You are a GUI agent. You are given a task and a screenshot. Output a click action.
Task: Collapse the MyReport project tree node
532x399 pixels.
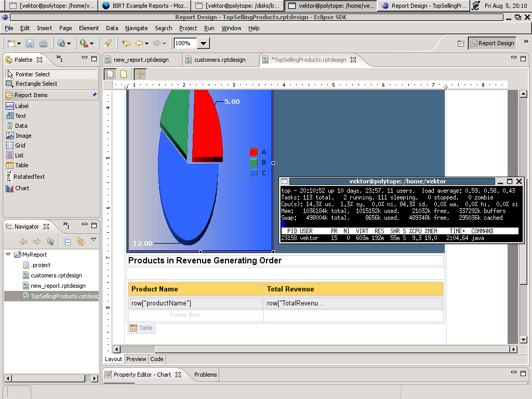[x=8, y=255]
